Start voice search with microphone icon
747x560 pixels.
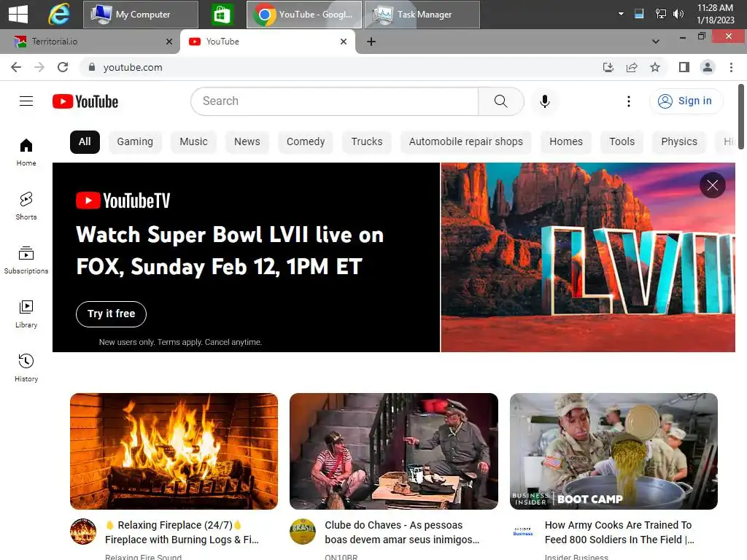[544, 101]
